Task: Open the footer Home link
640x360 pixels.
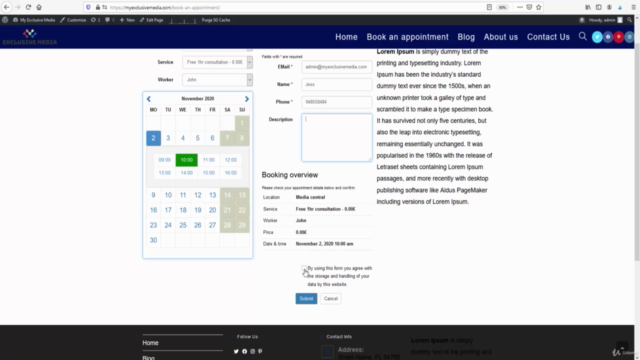Action: pyautogui.click(x=150, y=343)
